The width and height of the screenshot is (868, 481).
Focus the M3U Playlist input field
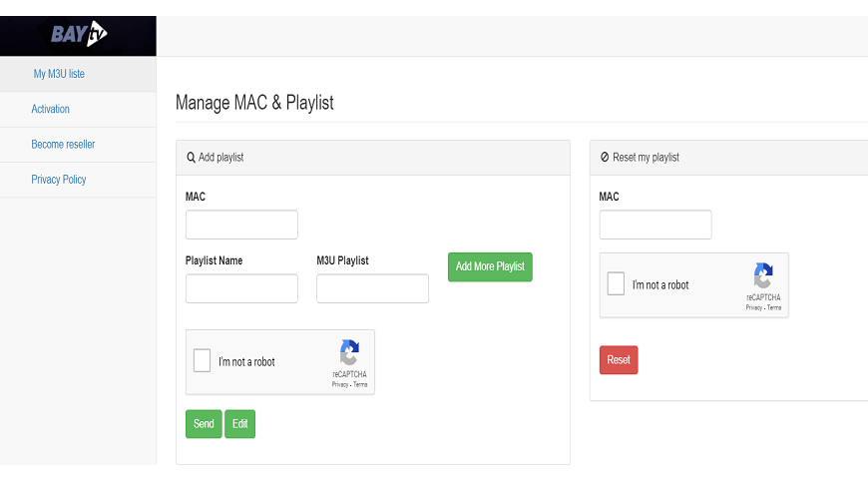(x=372, y=288)
